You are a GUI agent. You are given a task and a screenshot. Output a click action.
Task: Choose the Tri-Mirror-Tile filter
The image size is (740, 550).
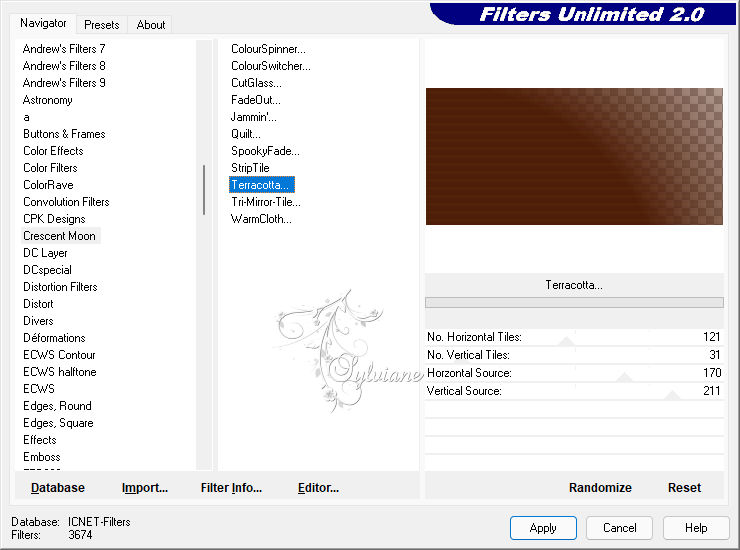265,202
